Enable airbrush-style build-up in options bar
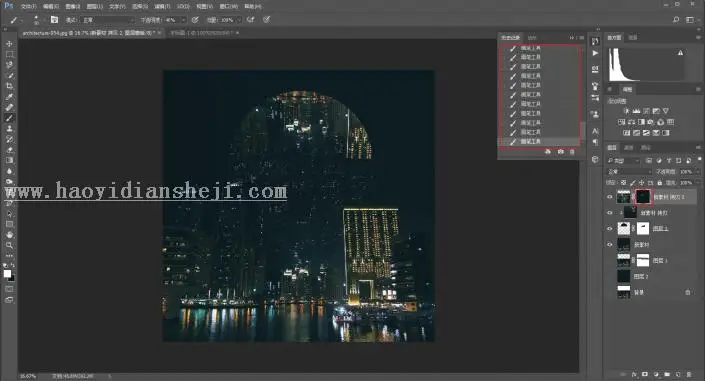The height and width of the screenshot is (381, 705). pos(251,20)
